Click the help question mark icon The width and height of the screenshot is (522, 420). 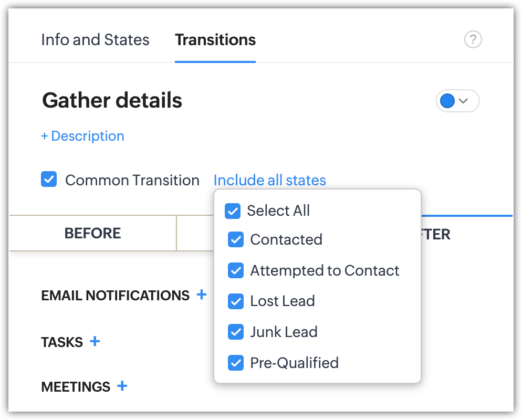473,39
